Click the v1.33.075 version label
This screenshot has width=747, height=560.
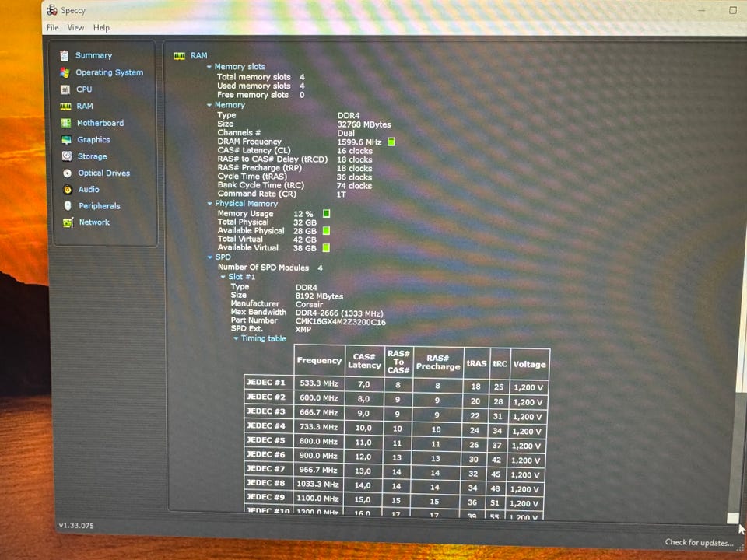tap(76, 525)
